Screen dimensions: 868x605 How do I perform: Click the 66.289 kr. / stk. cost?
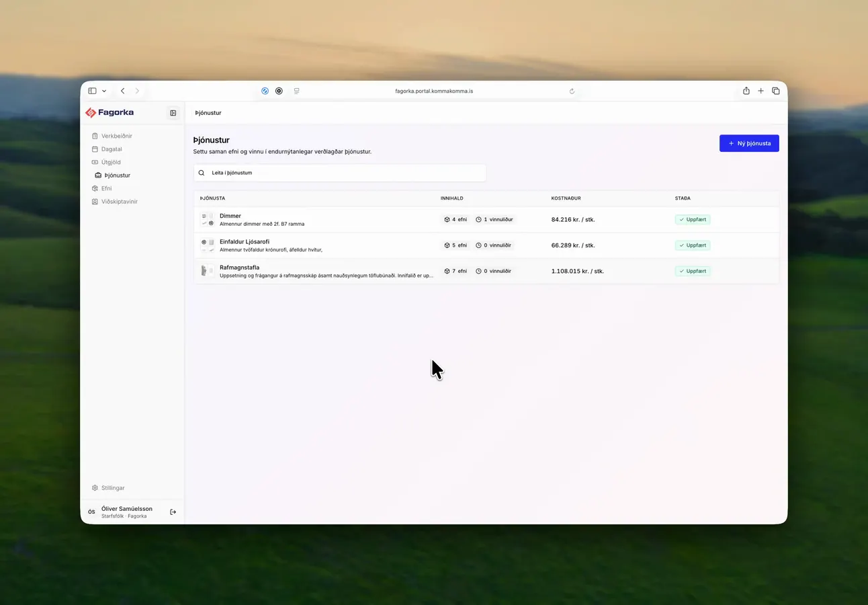coord(573,245)
